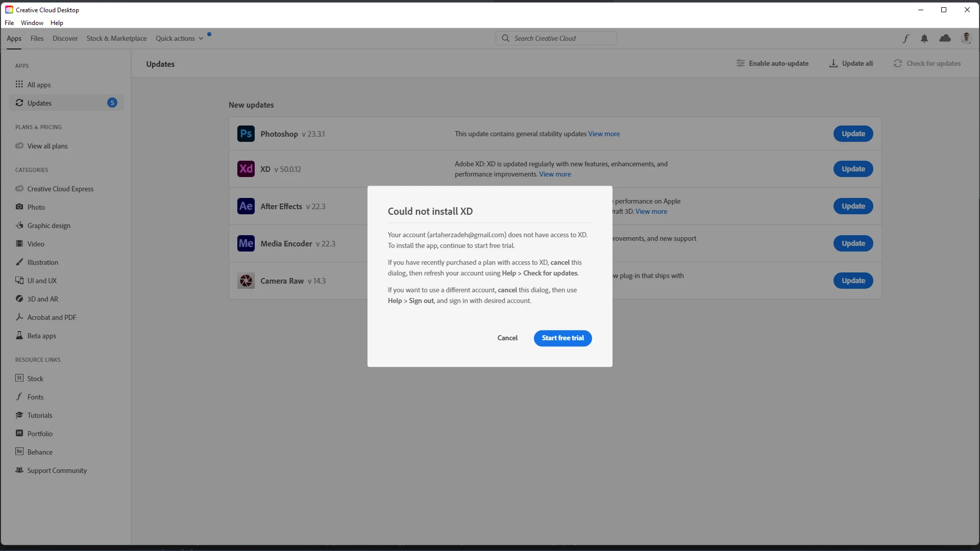Open the File menu

click(9, 23)
